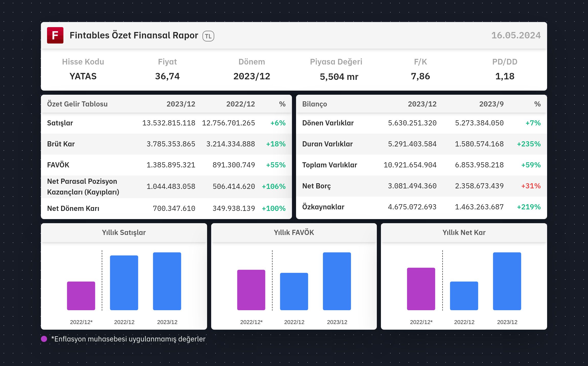Click the +18% gross profit change
The height and width of the screenshot is (366, 588).
coord(276,144)
